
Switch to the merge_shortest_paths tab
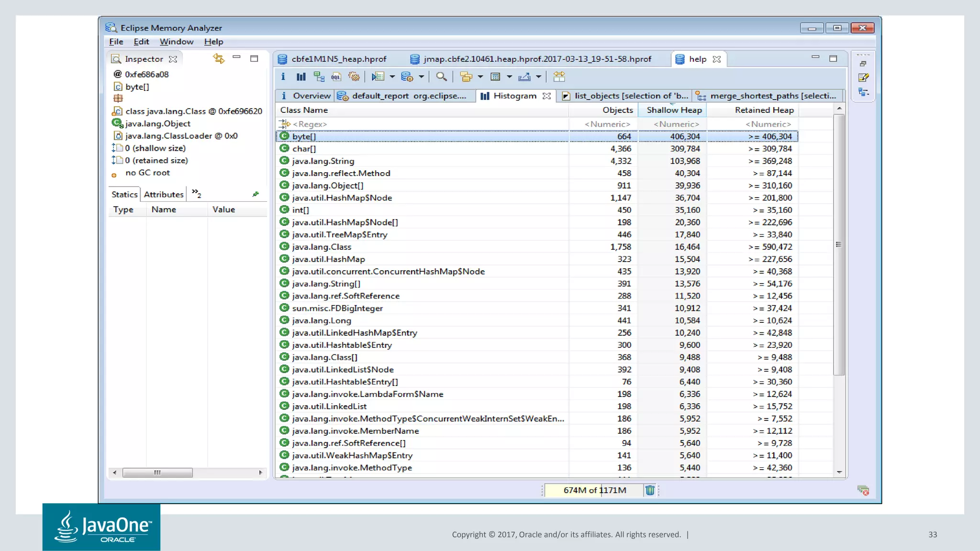pos(767,96)
